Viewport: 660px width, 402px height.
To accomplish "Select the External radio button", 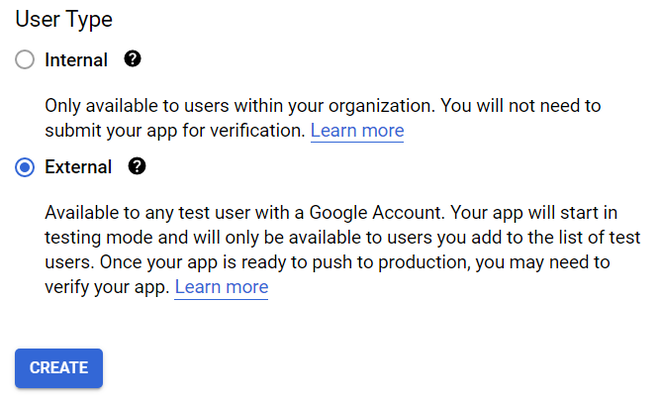I will [x=25, y=167].
